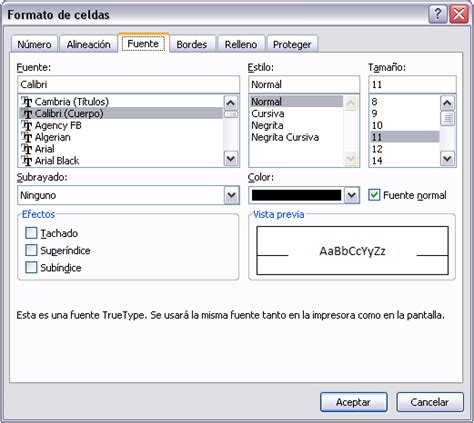
Task: Select Negrita Cursiva in the style list
Action: click(285, 137)
